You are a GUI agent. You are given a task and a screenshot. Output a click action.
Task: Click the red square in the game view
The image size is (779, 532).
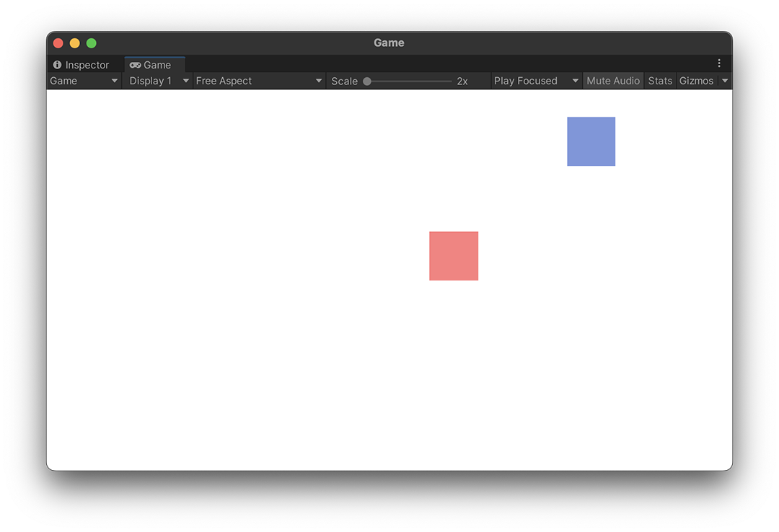coord(454,256)
